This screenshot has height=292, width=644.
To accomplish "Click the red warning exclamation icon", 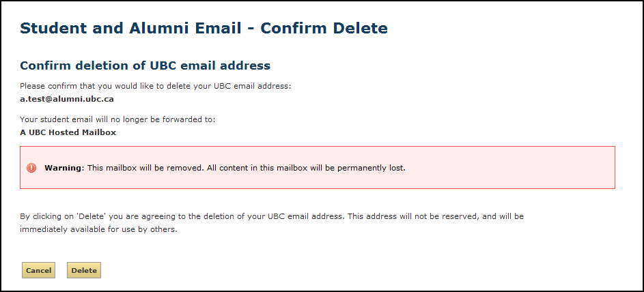I will coord(31,167).
